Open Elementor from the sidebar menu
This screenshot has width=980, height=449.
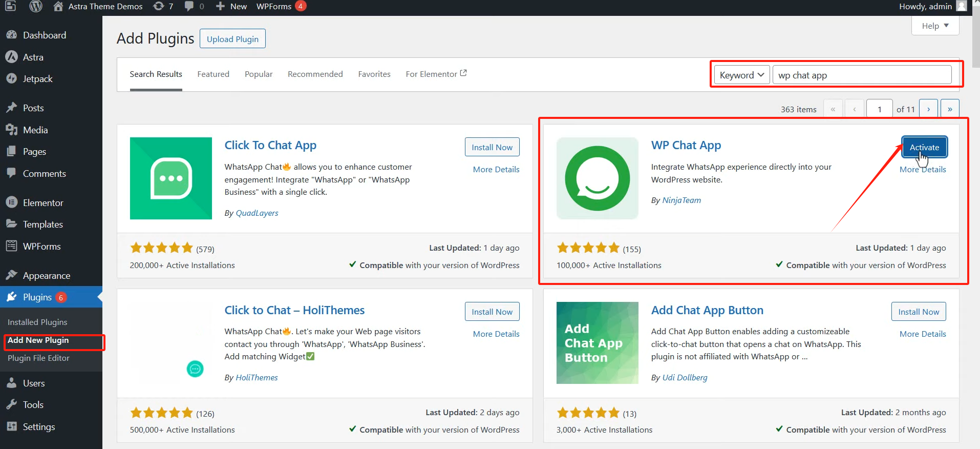(43, 203)
